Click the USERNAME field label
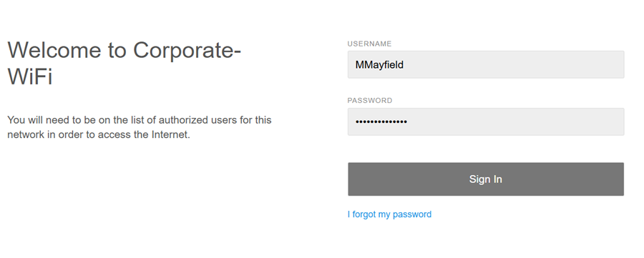This screenshot has width=644, height=258. point(369,44)
